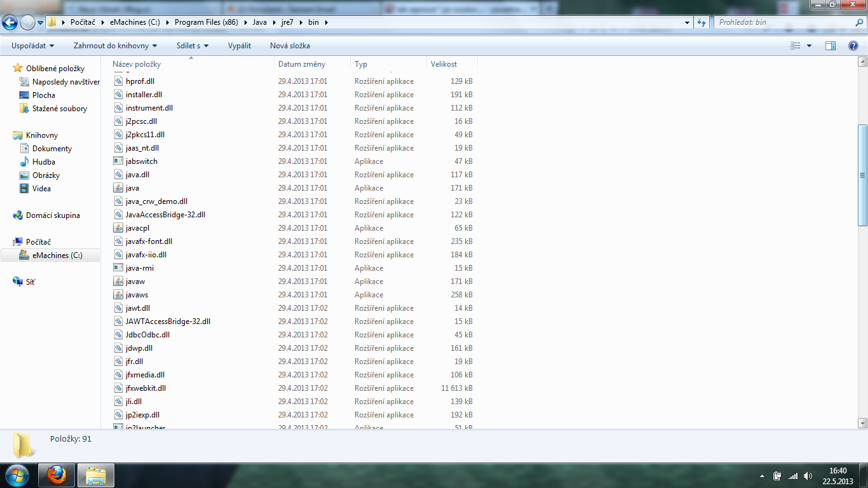This screenshot has width=868, height=488.
Task: Select the javacpl application icon
Action: pos(118,228)
